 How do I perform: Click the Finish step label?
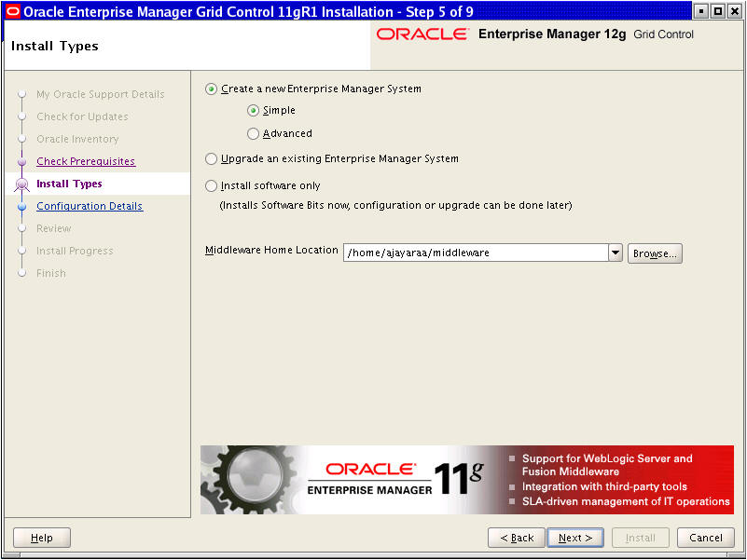(51, 273)
